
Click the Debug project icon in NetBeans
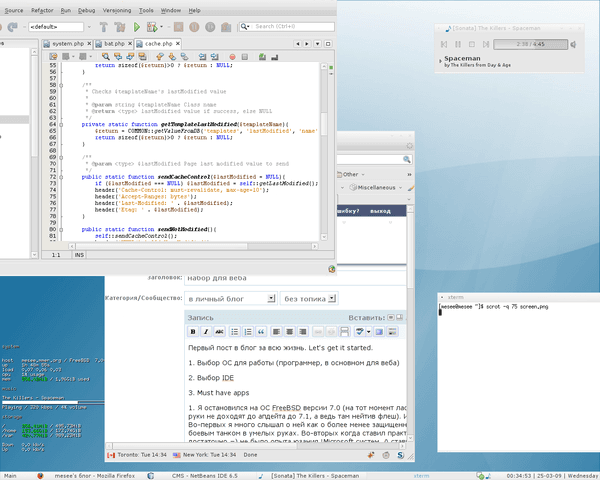(x=152, y=27)
